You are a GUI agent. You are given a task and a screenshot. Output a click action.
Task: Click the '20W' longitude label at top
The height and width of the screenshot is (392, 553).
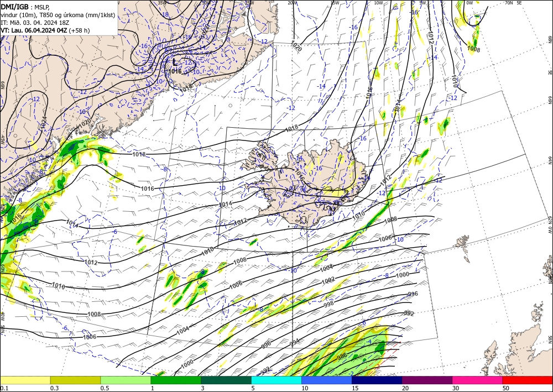291,3
